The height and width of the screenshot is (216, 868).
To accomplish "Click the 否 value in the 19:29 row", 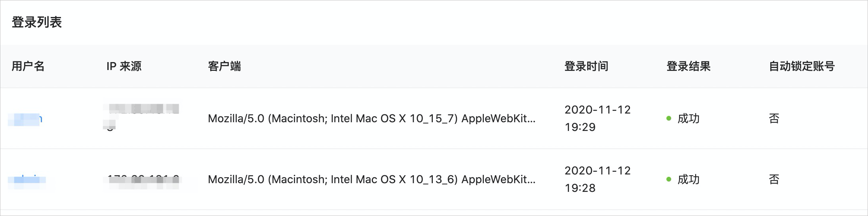I will 774,118.
